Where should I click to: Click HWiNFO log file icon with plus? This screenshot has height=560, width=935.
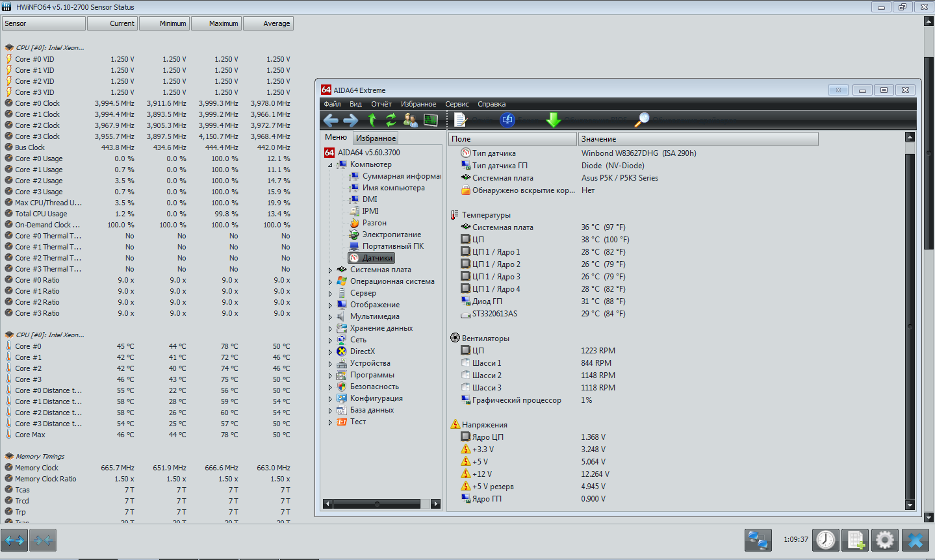(855, 540)
